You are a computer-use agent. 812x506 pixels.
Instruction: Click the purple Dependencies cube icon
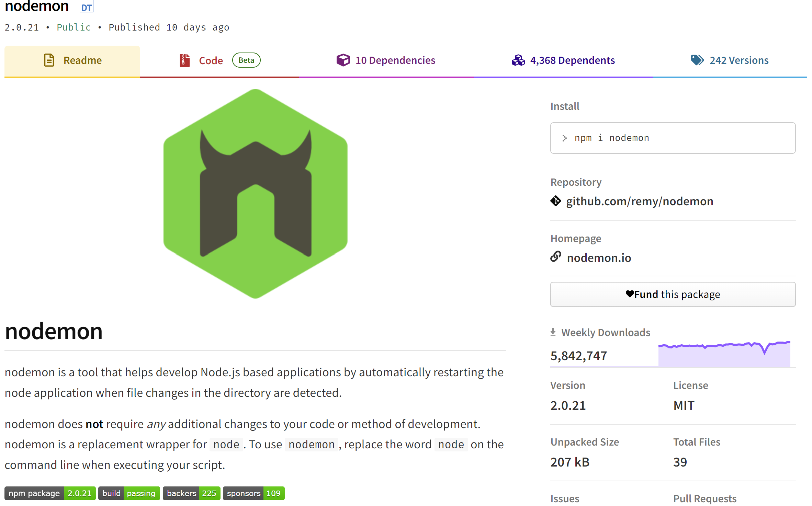pyautogui.click(x=343, y=60)
